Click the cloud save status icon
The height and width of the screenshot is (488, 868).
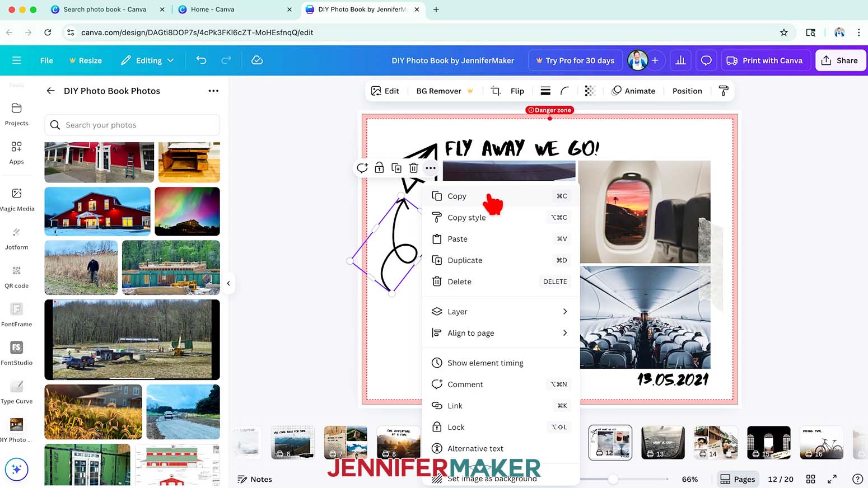(257, 60)
